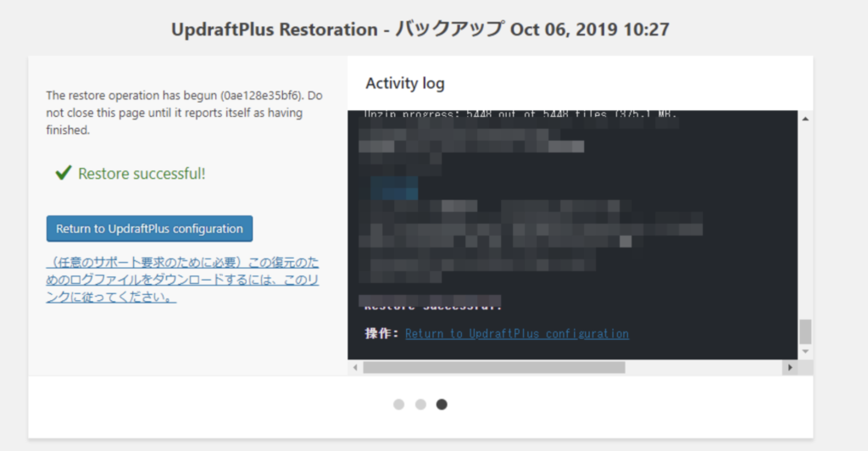Click the green Restore successful! message

142,174
